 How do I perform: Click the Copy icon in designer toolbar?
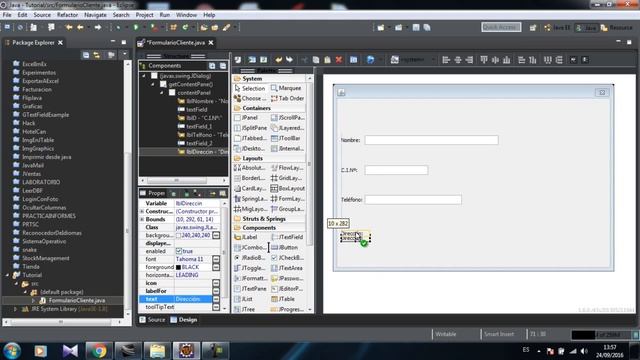(316, 60)
